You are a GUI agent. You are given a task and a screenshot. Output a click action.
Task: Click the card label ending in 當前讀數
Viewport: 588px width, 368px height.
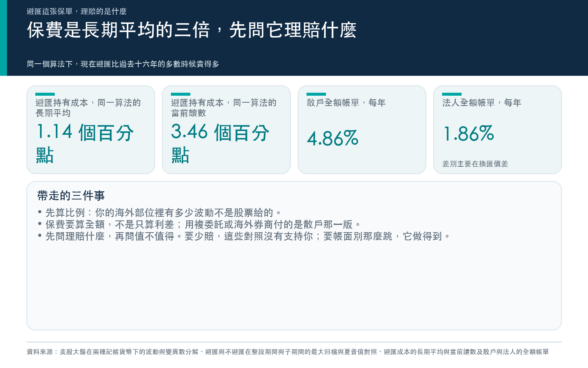(224, 108)
